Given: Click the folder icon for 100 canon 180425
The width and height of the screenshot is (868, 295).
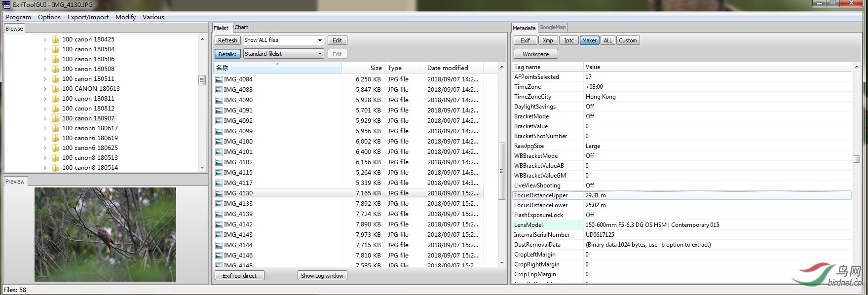Looking at the screenshot, I should [x=55, y=39].
